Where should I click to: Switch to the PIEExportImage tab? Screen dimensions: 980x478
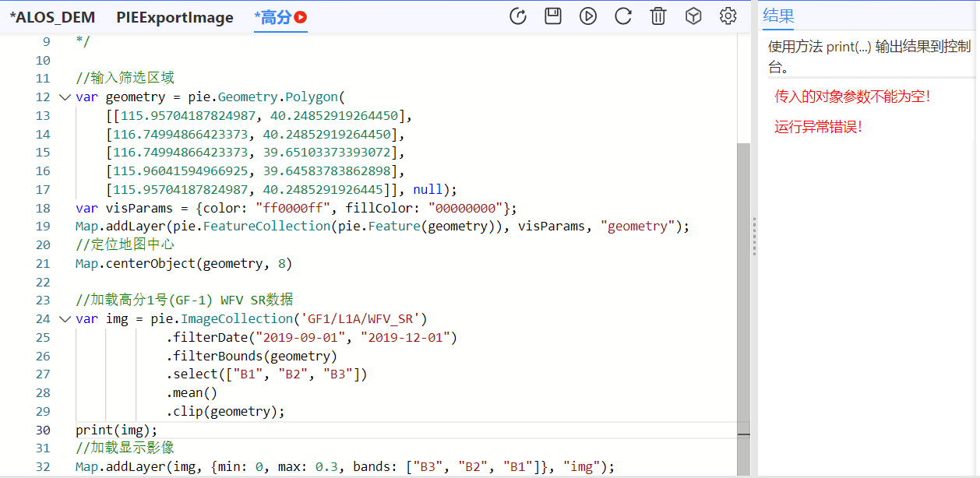pos(174,16)
